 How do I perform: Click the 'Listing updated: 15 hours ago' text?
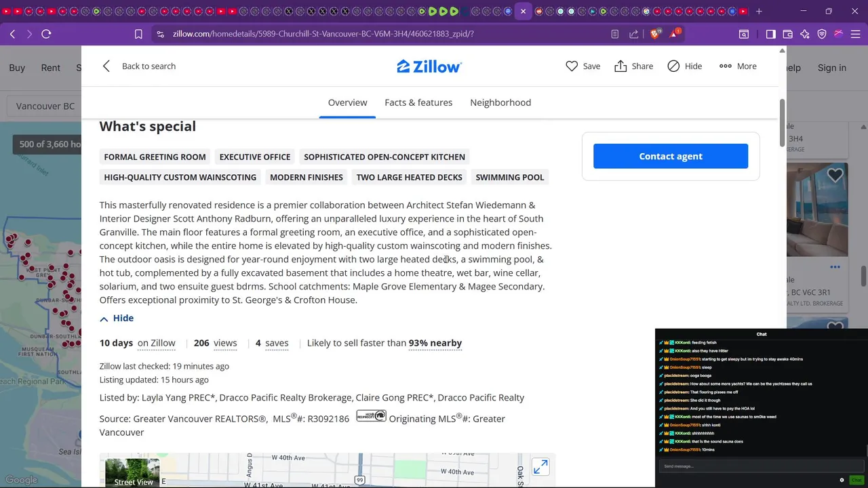pyautogui.click(x=154, y=380)
